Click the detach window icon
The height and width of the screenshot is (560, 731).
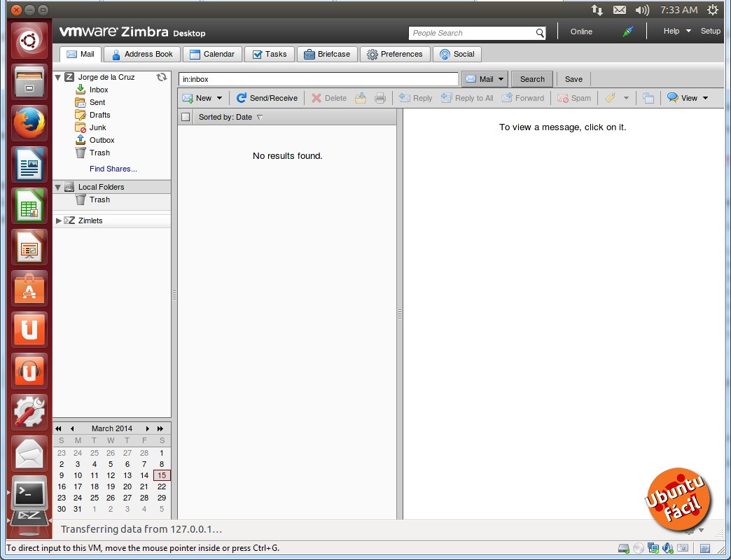(648, 98)
